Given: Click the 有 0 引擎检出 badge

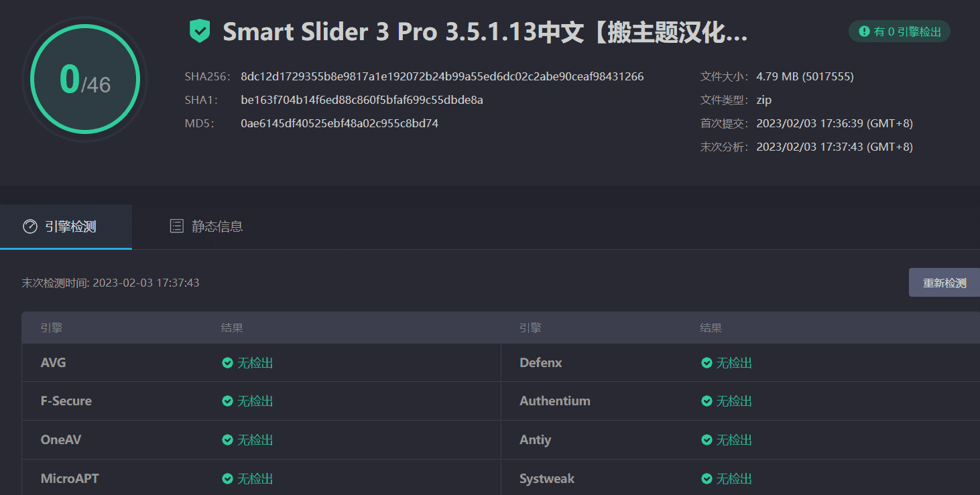Looking at the screenshot, I should pos(900,31).
